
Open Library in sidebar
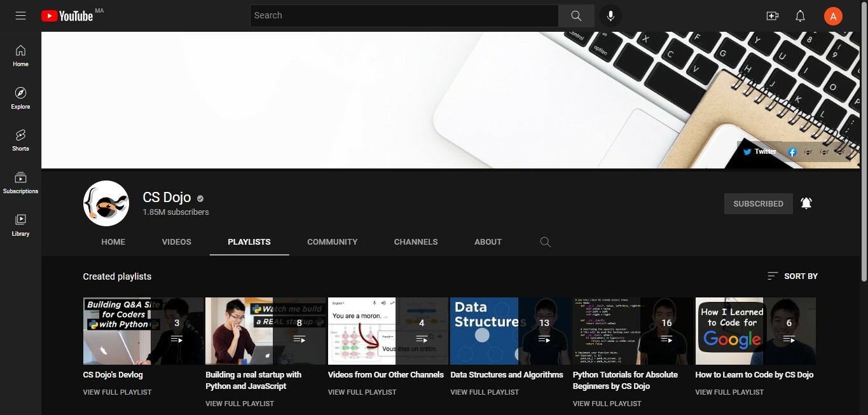pos(20,226)
